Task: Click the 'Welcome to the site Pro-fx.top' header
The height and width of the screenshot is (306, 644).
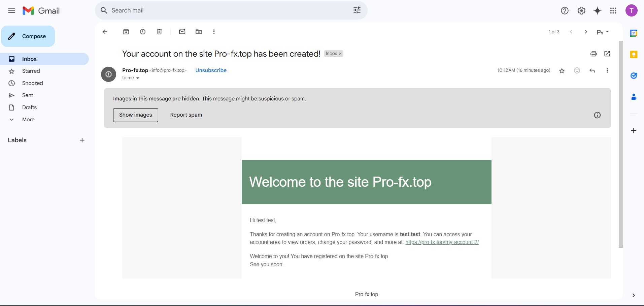Action: click(x=340, y=182)
